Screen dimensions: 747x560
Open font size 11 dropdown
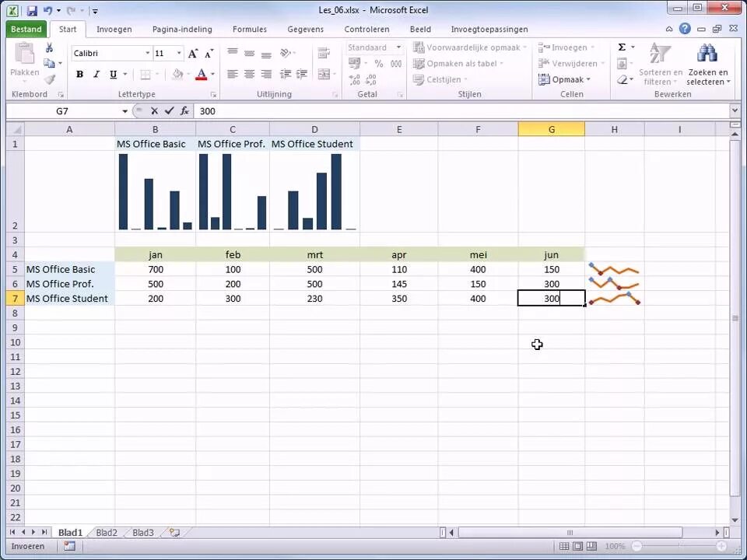click(x=179, y=54)
